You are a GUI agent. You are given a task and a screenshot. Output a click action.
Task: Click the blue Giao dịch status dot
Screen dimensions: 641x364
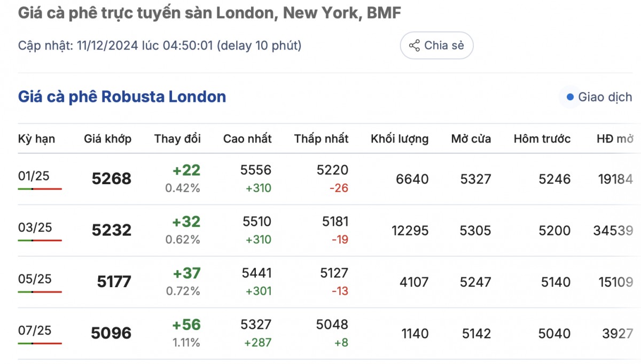pos(569,97)
